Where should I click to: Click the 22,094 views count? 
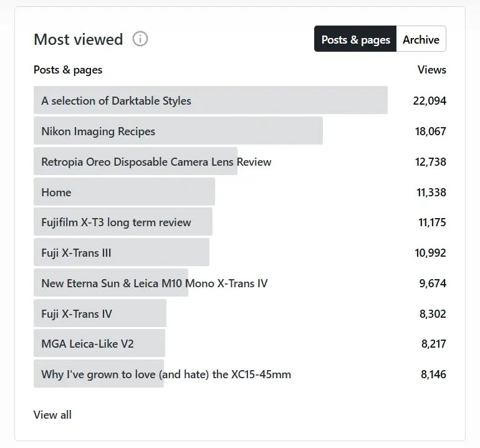pyautogui.click(x=430, y=100)
